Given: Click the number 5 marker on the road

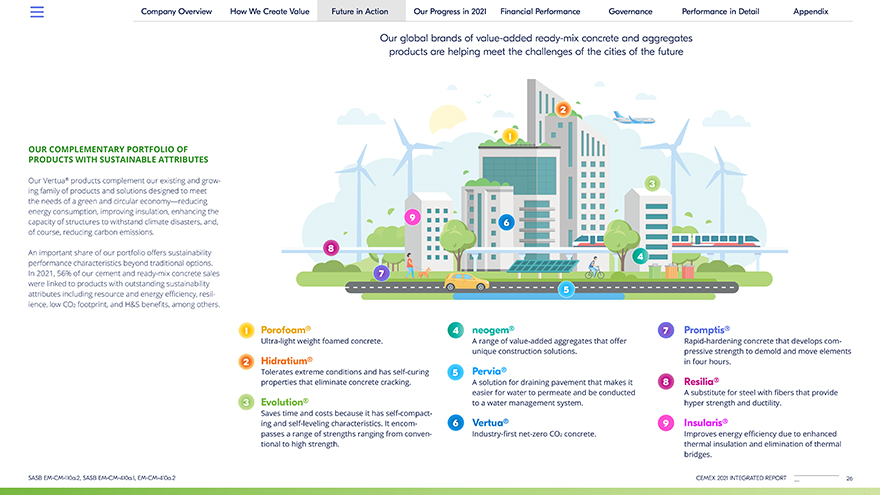Looking at the screenshot, I should click(x=566, y=289).
